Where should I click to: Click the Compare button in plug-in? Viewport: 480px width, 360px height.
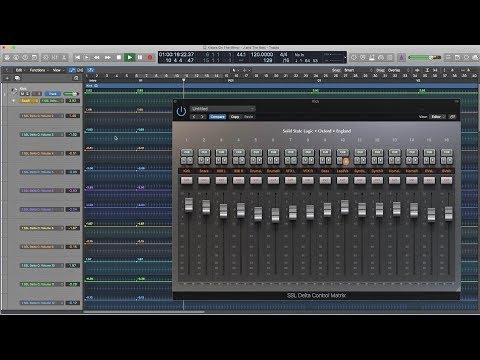coord(218,117)
